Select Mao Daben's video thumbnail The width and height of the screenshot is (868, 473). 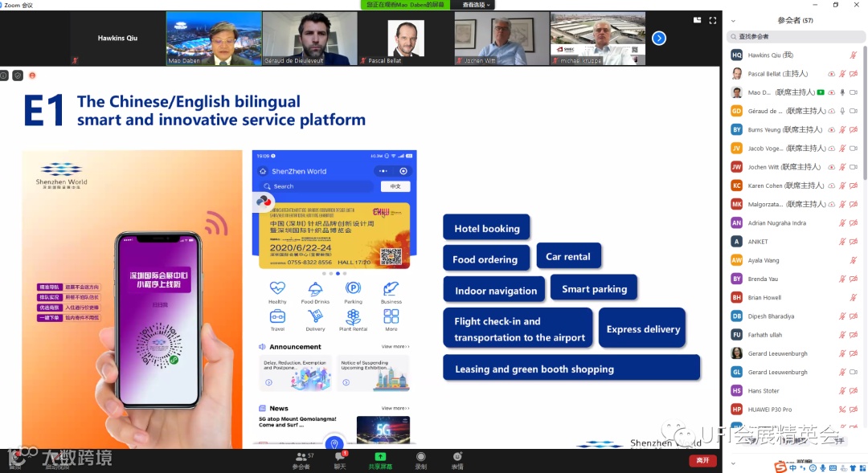click(x=215, y=39)
